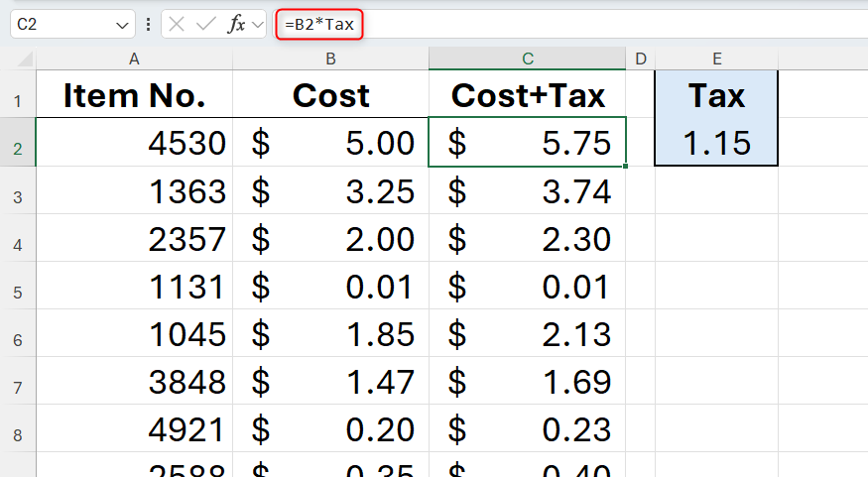The height and width of the screenshot is (477, 868).
Task: Click the formula bar text =B2*Tax
Action: (x=319, y=25)
